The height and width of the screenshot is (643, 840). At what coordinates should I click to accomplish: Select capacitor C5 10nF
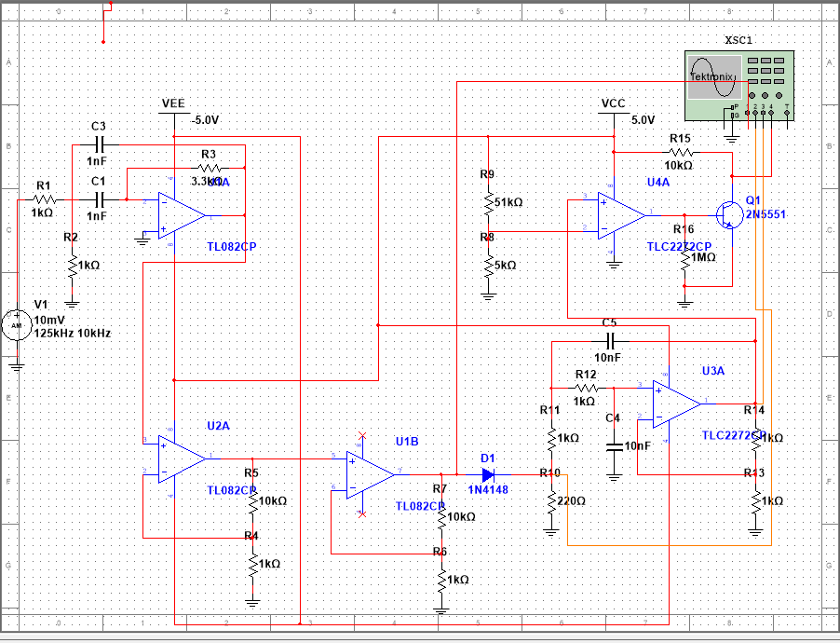point(611,340)
